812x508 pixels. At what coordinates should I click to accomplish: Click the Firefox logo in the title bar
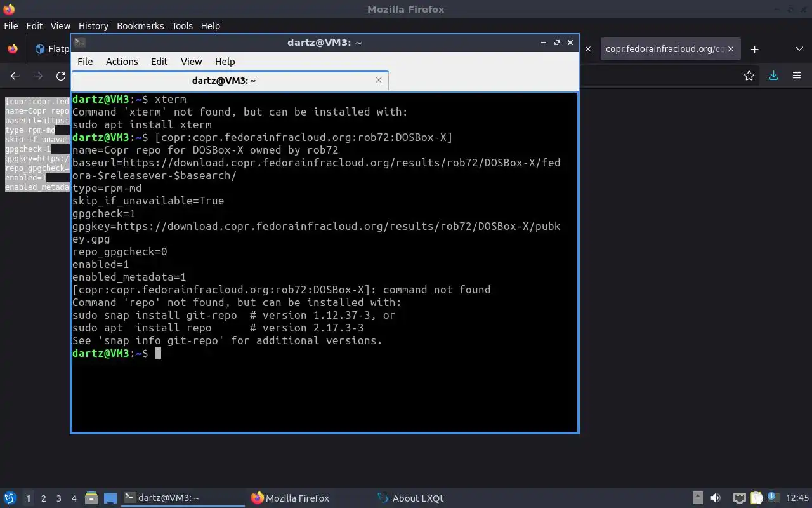click(x=8, y=9)
